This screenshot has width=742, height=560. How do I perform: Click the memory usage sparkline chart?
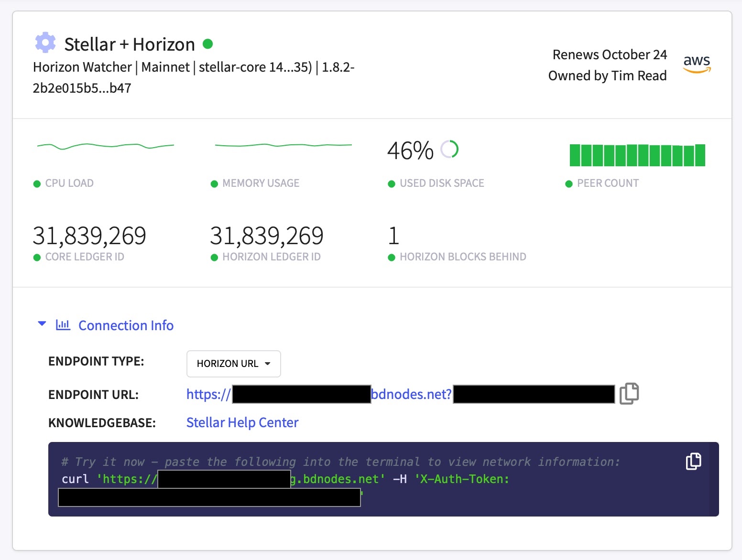click(284, 145)
